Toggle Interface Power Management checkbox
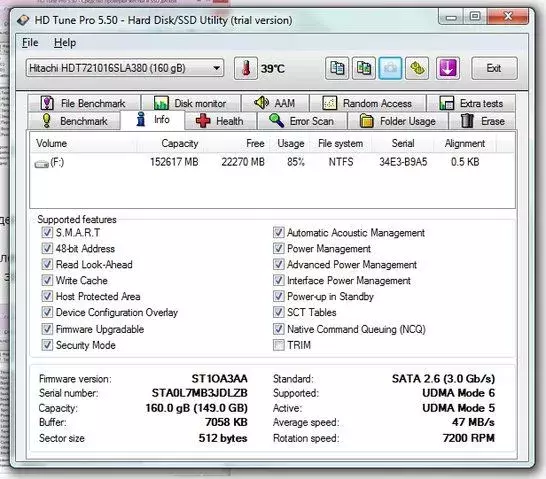Image resolution: width=546 pixels, height=479 pixels. click(x=279, y=280)
